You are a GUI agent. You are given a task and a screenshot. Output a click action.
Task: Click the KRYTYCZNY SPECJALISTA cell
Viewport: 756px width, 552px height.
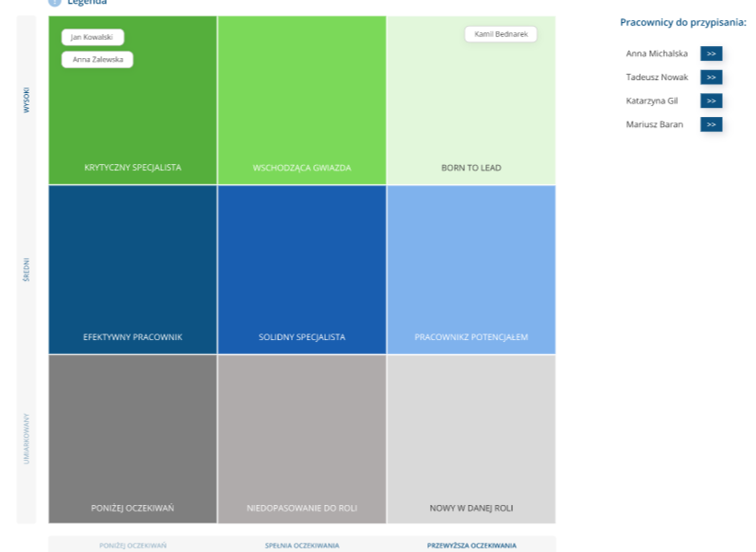(133, 100)
